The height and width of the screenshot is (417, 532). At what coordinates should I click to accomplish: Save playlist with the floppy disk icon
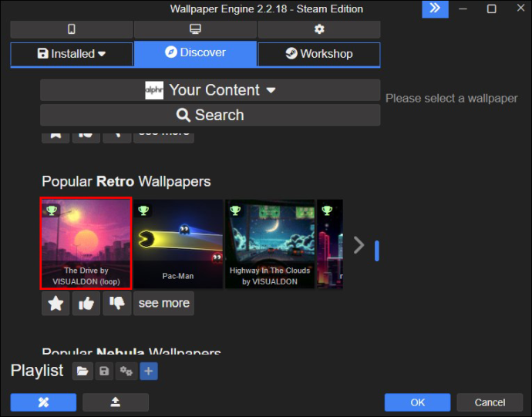pyautogui.click(x=104, y=371)
